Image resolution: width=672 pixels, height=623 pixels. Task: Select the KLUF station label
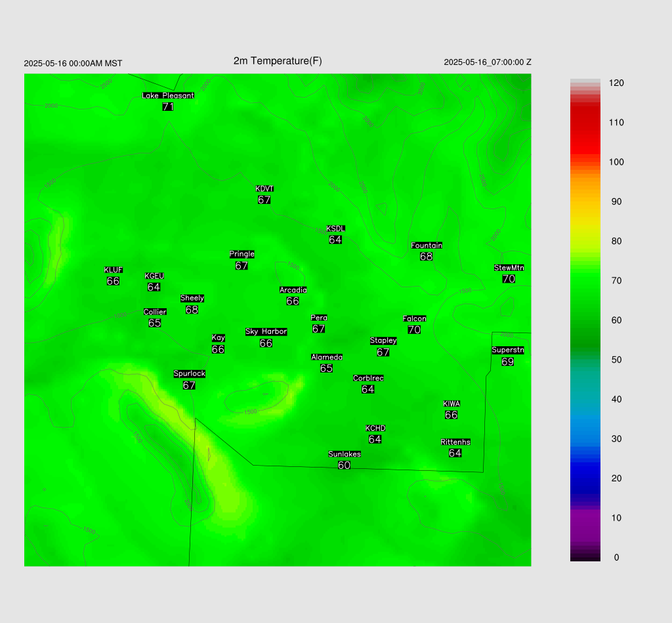[113, 270]
